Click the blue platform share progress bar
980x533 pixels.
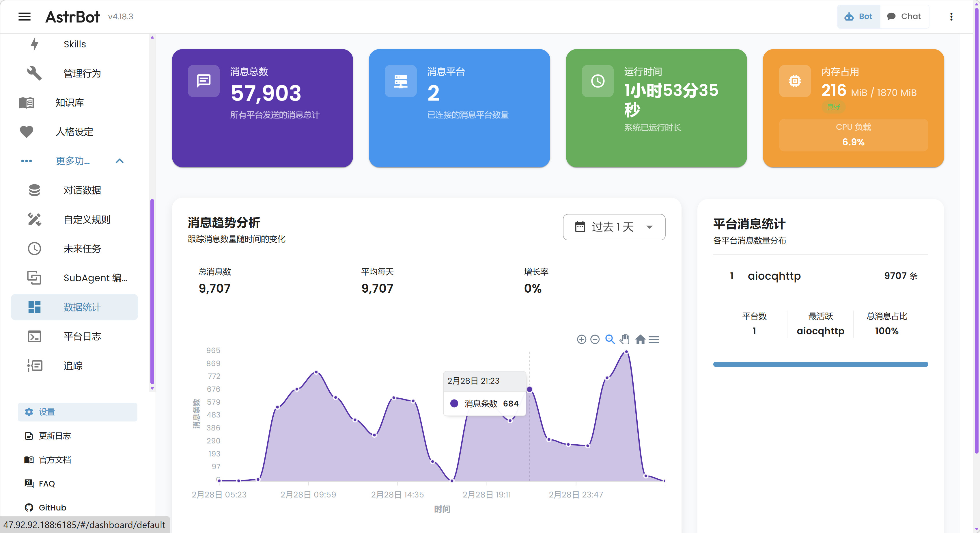click(x=820, y=364)
